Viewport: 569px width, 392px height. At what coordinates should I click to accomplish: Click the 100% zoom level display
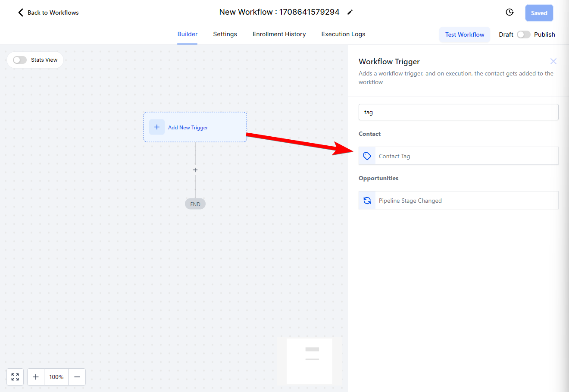(56, 377)
